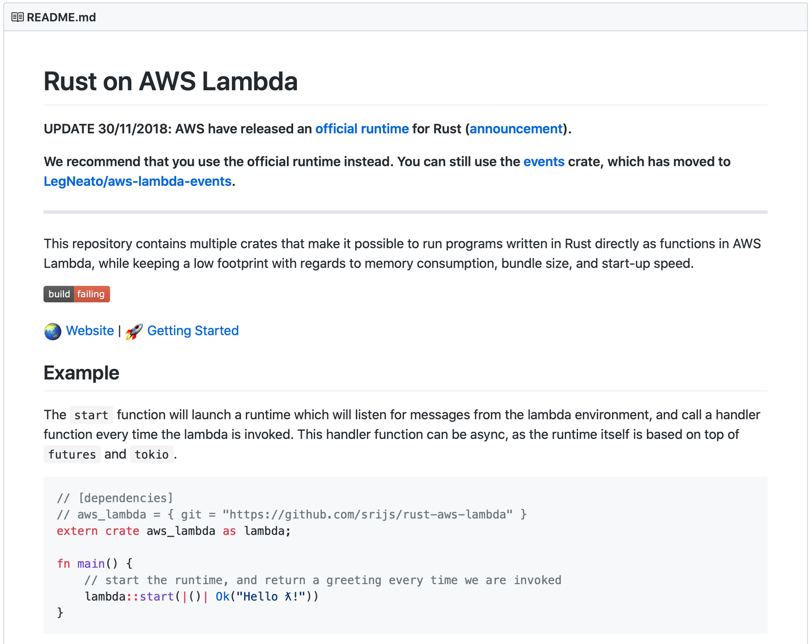Follow the announcement link
The image size is (812, 644).
coord(516,129)
